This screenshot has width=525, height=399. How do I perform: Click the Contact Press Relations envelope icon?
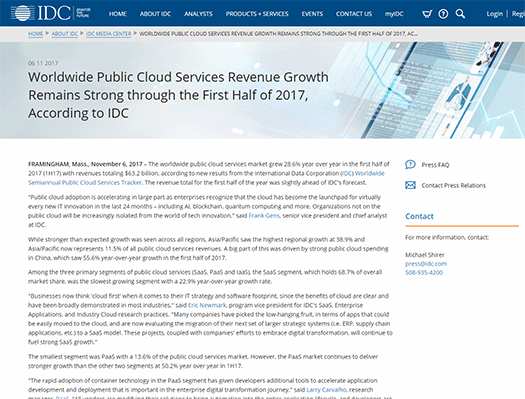pyautogui.click(x=410, y=185)
